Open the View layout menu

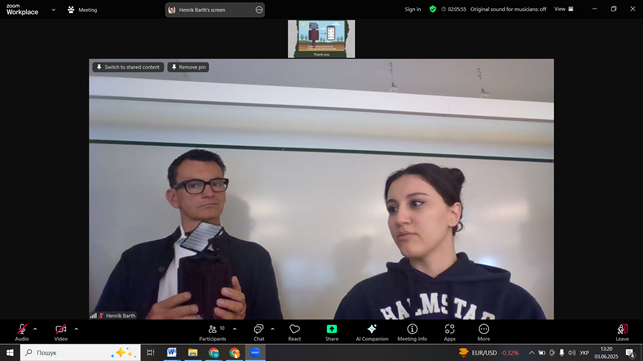564,9
